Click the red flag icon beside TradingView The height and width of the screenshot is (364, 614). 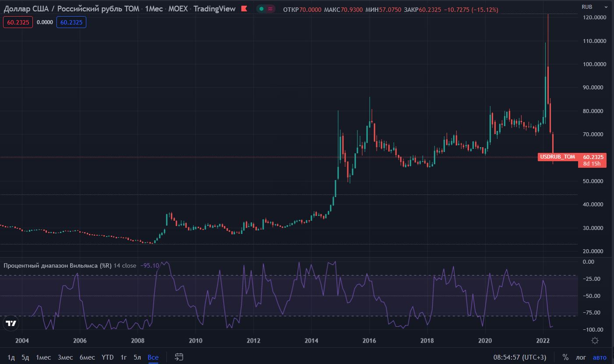[244, 9]
